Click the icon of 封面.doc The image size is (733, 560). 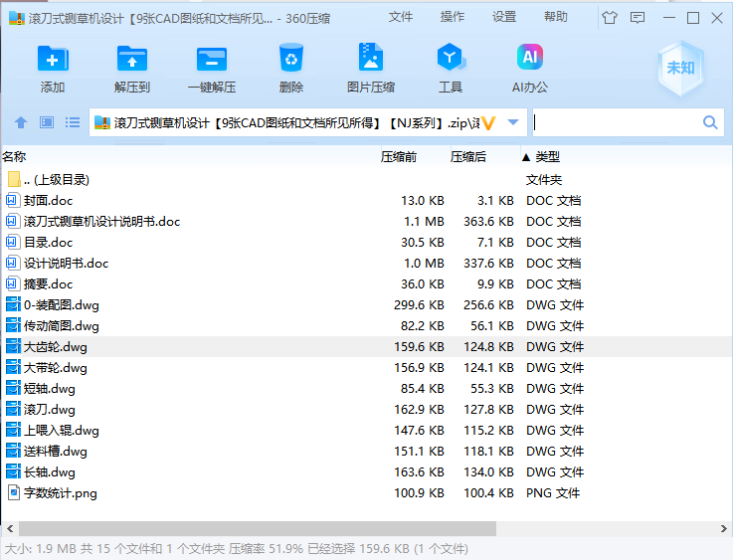13,201
